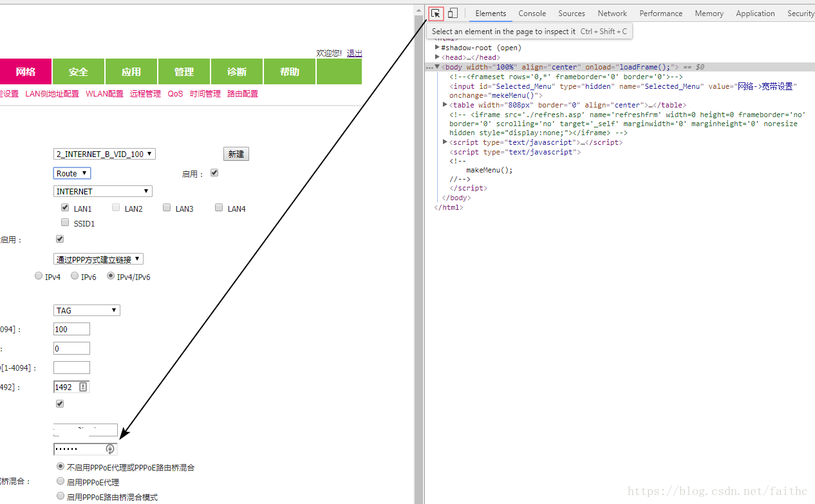Select 启用PPPoE路由桥混合模式 radio option
This screenshot has height=504, width=815.
[61, 496]
